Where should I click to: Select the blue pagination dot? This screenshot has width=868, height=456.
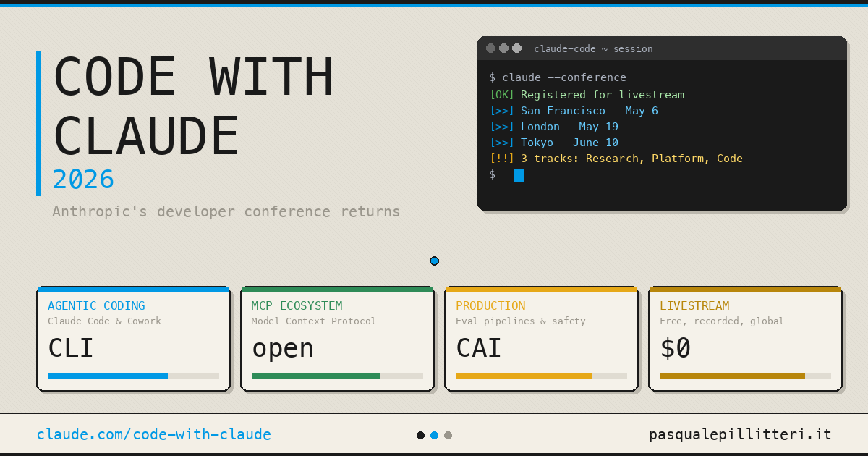coord(434,435)
